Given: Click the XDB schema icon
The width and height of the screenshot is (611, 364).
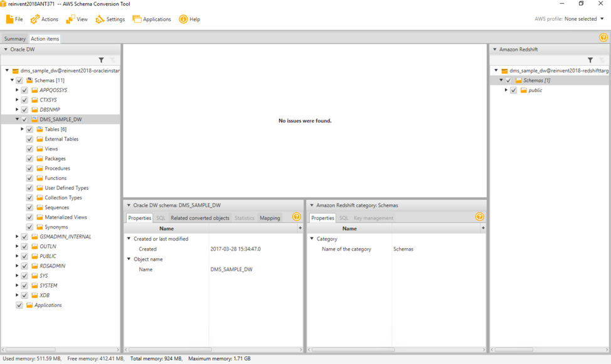Looking at the screenshot, I should click(x=35, y=295).
